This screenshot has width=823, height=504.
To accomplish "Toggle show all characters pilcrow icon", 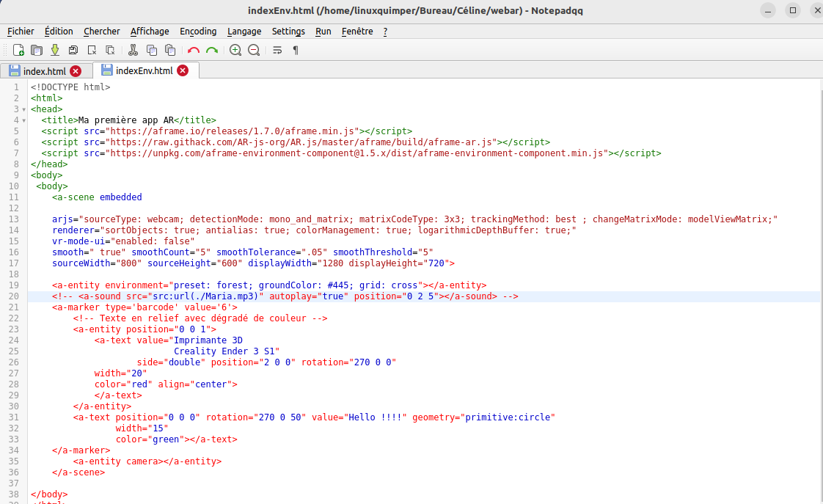I will pyautogui.click(x=296, y=51).
